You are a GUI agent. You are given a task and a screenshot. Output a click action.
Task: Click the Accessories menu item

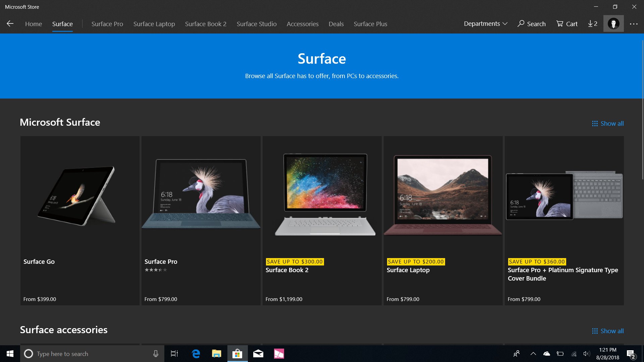(303, 24)
